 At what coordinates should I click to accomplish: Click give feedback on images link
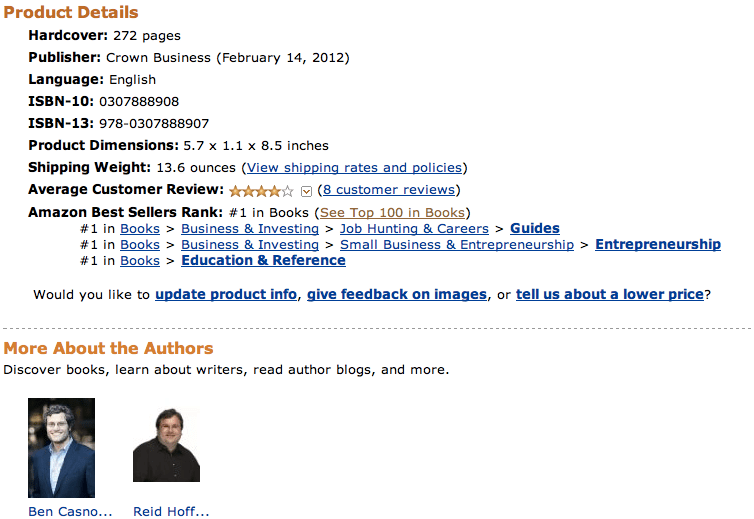[x=397, y=295]
